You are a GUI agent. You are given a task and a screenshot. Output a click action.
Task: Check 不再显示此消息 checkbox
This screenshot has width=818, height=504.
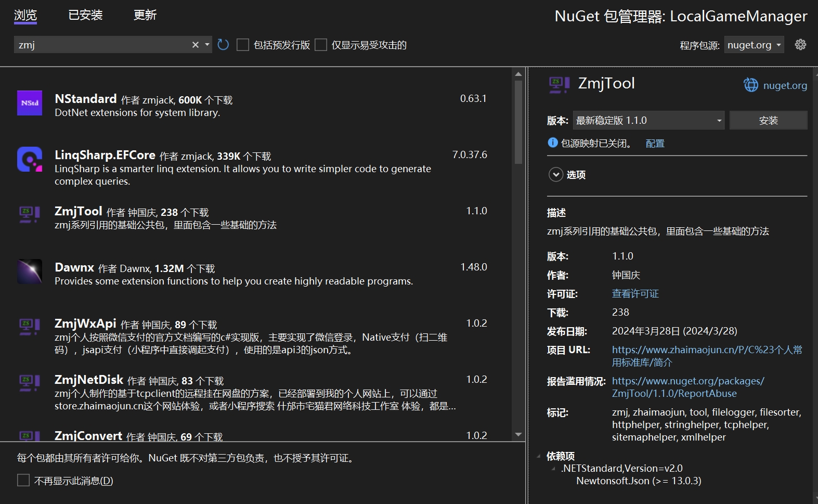(x=23, y=480)
